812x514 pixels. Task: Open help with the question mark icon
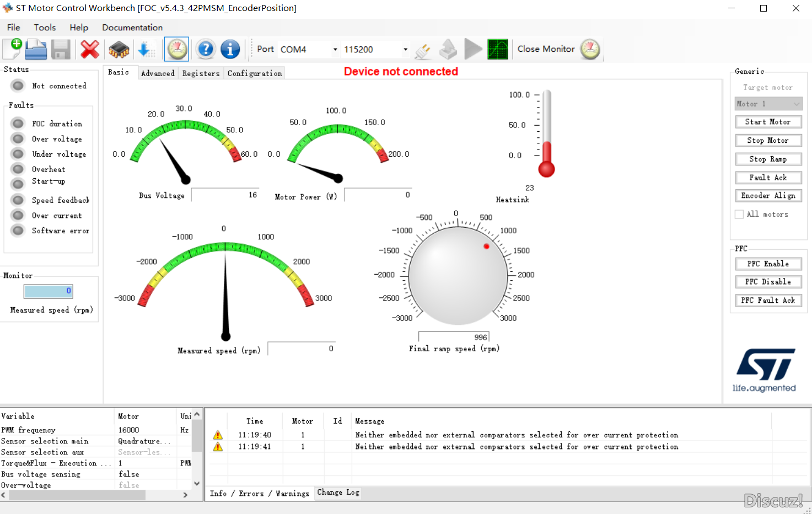click(206, 49)
